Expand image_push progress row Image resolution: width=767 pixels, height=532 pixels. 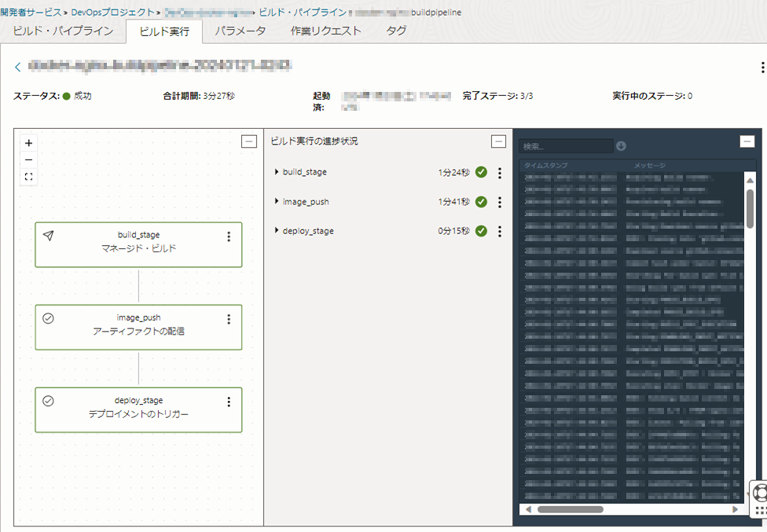277,201
